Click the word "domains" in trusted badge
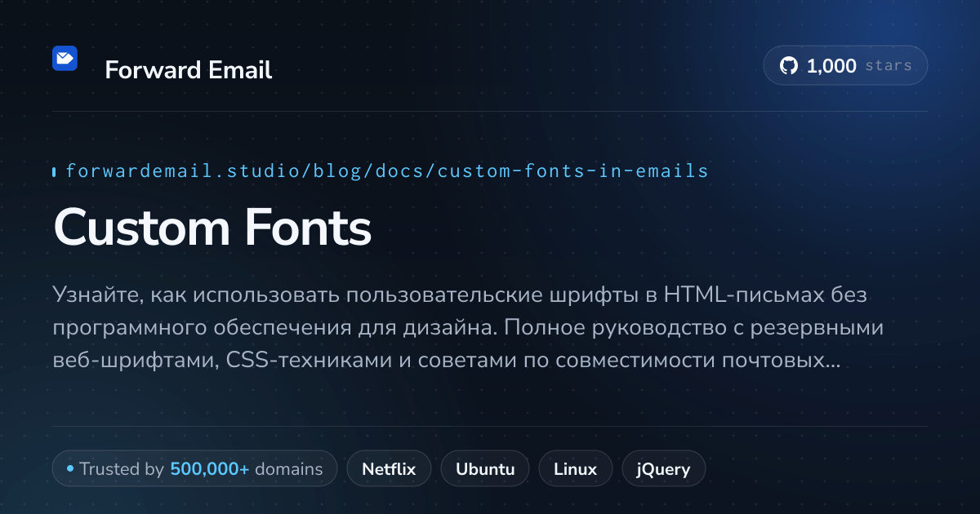980x514 pixels. [289, 469]
